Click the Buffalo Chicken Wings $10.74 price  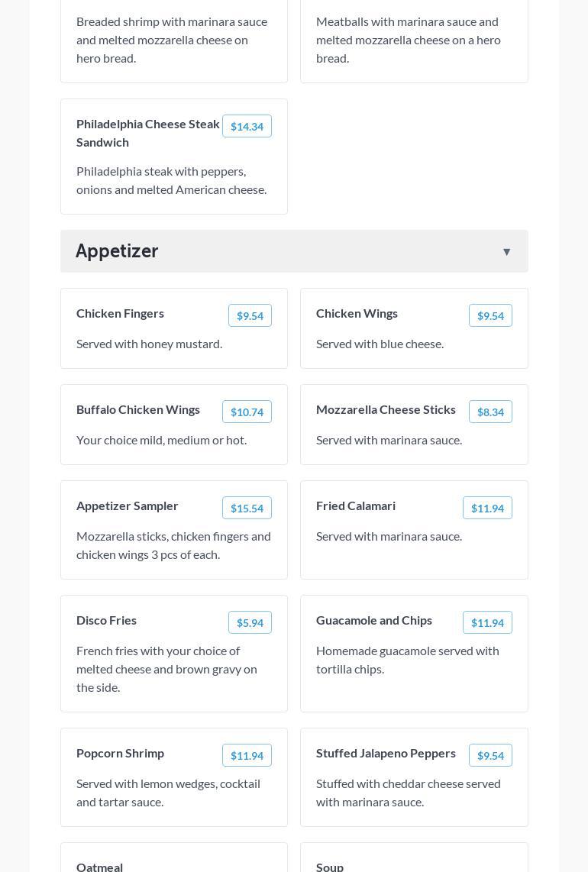click(247, 412)
